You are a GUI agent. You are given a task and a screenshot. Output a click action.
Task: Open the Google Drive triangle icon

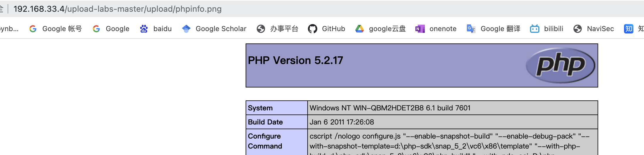point(360,29)
